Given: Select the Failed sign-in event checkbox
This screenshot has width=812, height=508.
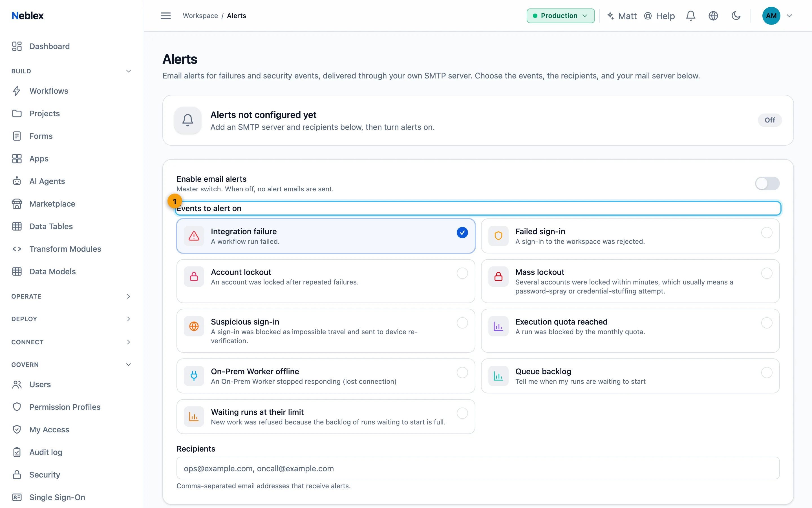Looking at the screenshot, I should [766, 233].
